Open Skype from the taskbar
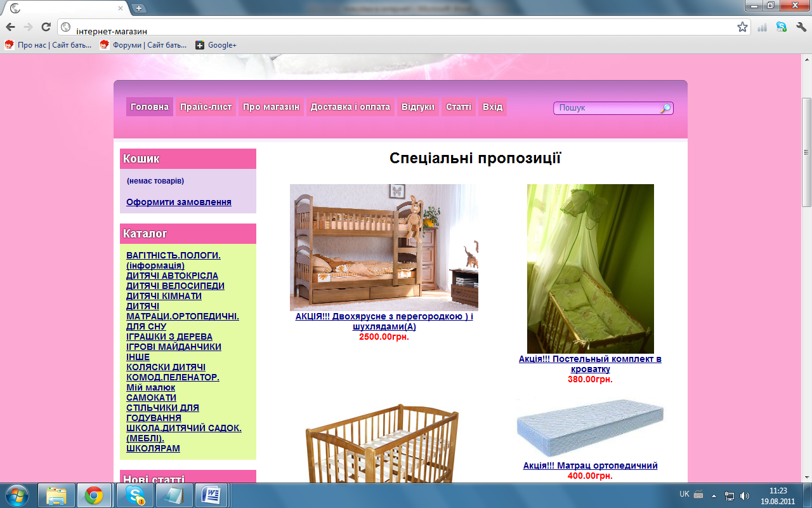812x508 pixels. [134, 495]
